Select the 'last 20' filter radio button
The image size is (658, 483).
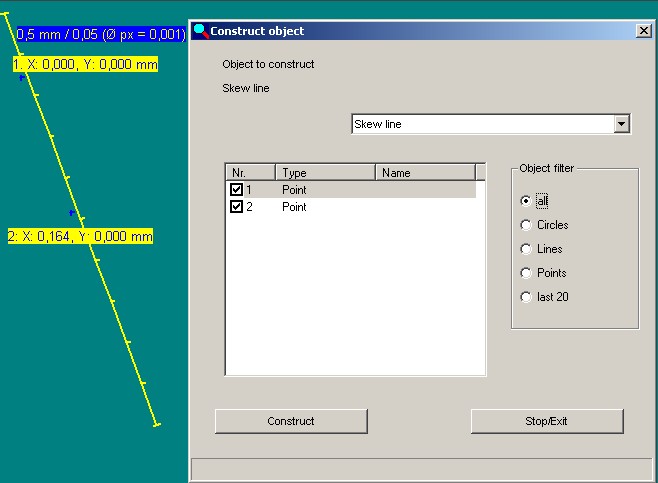pos(525,297)
